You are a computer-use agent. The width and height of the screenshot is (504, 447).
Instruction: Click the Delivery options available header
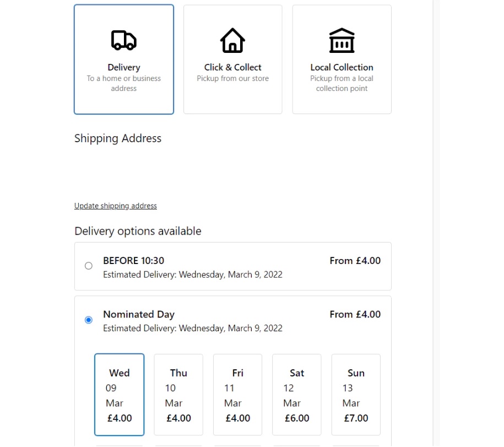click(x=138, y=231)
